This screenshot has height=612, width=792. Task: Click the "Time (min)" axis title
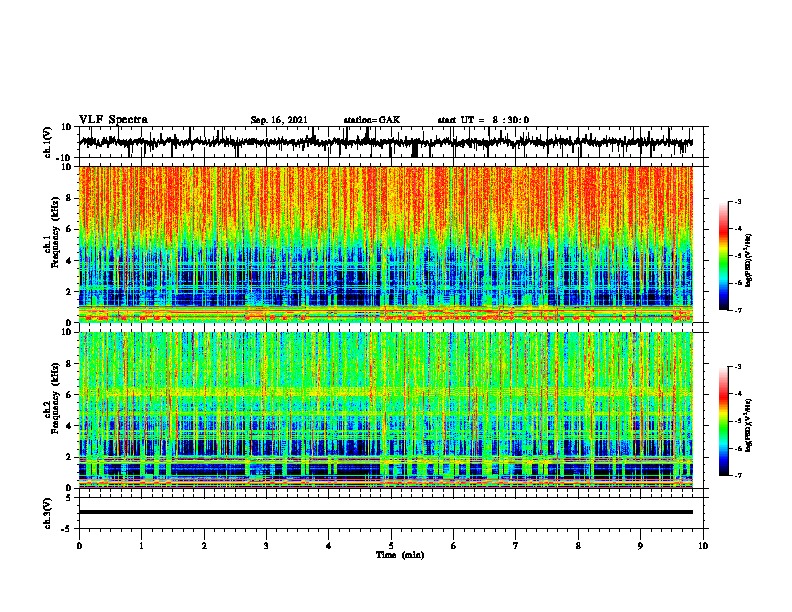click(400, 555)
